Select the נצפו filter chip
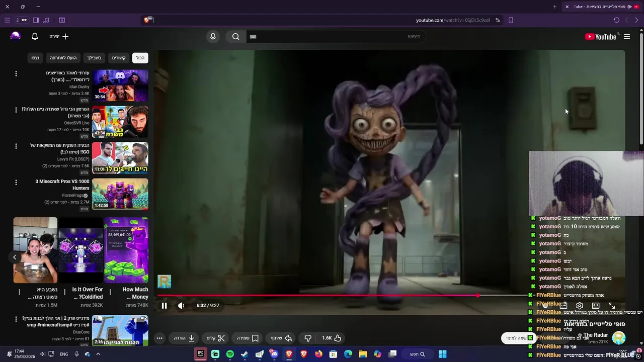Viewport: 644px width, 362px height. pyautogui.click(x=35, y=58)
